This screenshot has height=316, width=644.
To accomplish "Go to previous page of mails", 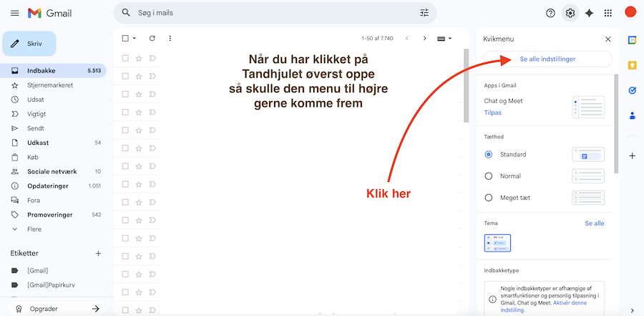I will click(407, 38).
